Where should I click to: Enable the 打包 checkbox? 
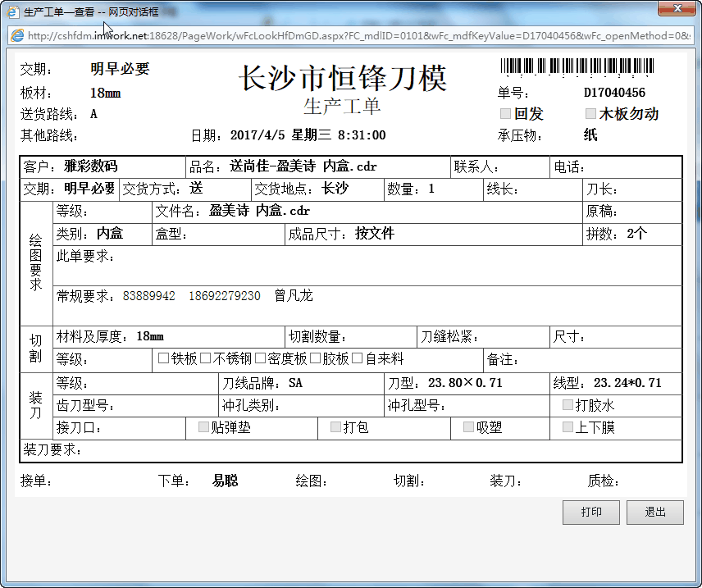click(x=335, y=427)
